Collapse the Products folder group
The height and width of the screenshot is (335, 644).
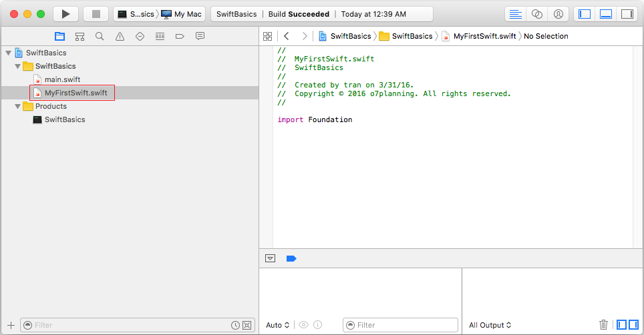coord(17,107)
